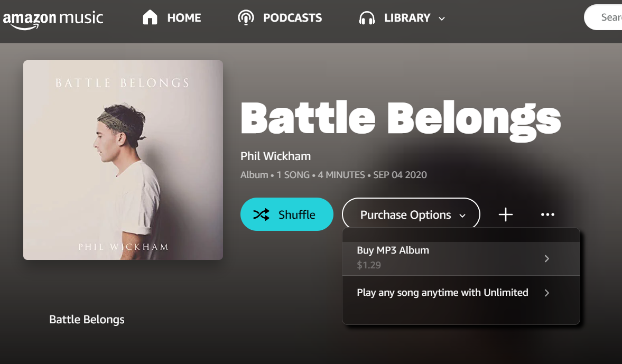Open the three-dot more options icon

point(547,214)
